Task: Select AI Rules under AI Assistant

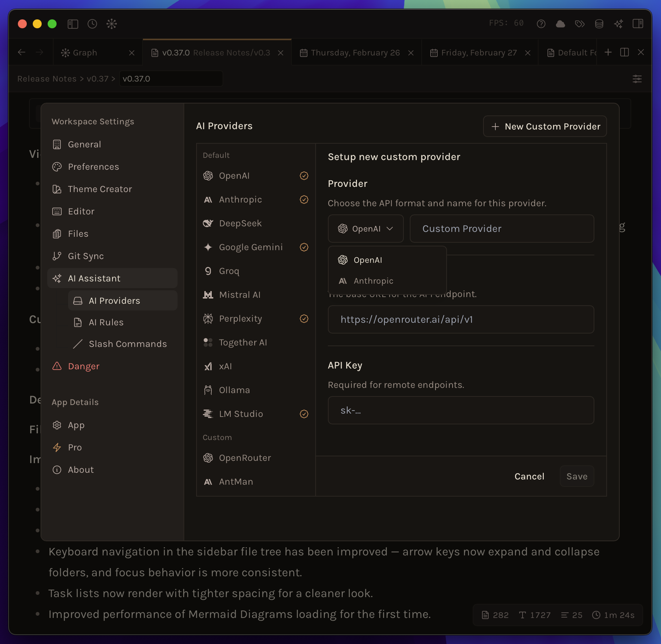Action: (123, 322)
